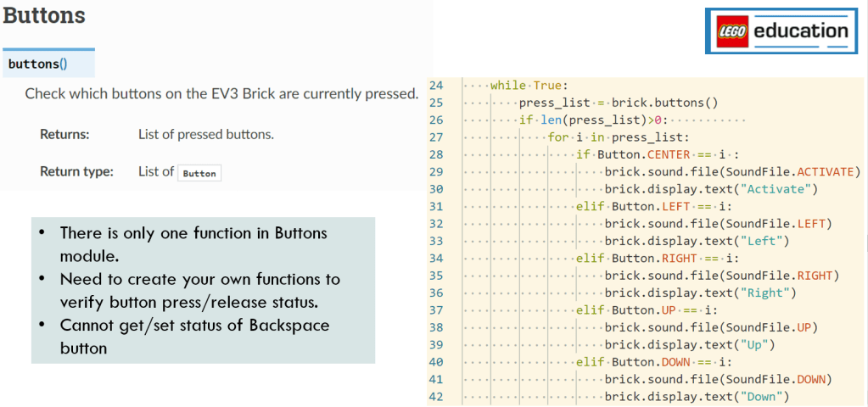The width and height of the screenshot is (868, 407).
Task: Select the Buttons page heading
Action: tap(44, 15)
